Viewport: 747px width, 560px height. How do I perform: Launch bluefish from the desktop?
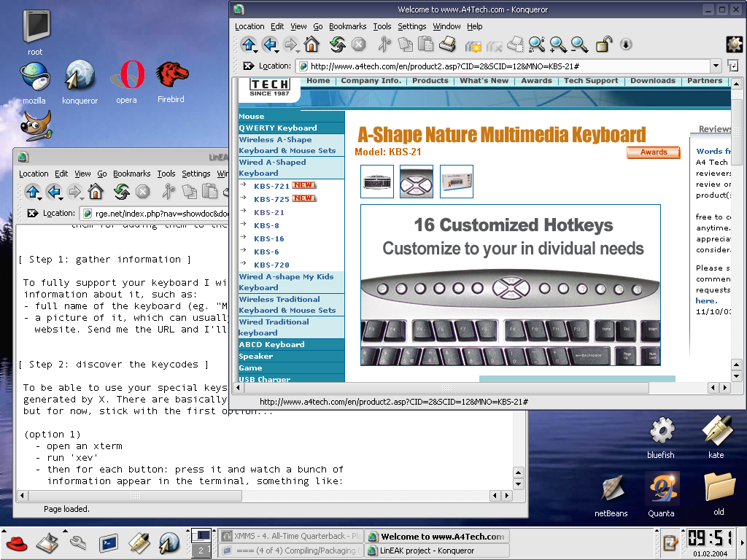[661, 438]
